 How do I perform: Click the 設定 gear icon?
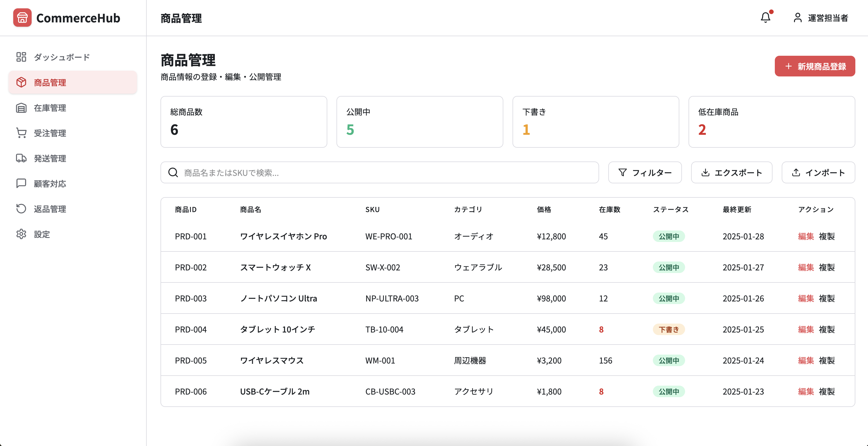21,234
